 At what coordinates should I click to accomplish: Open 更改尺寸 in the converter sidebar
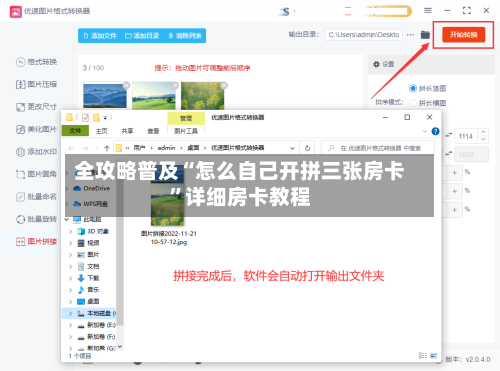(x=37, y=107)
